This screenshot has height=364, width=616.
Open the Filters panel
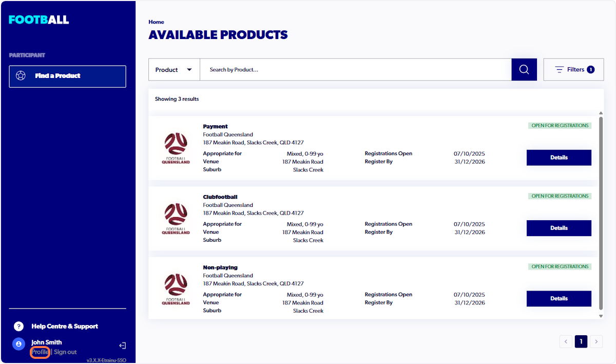pyautogui.click(x=573, y=69)
